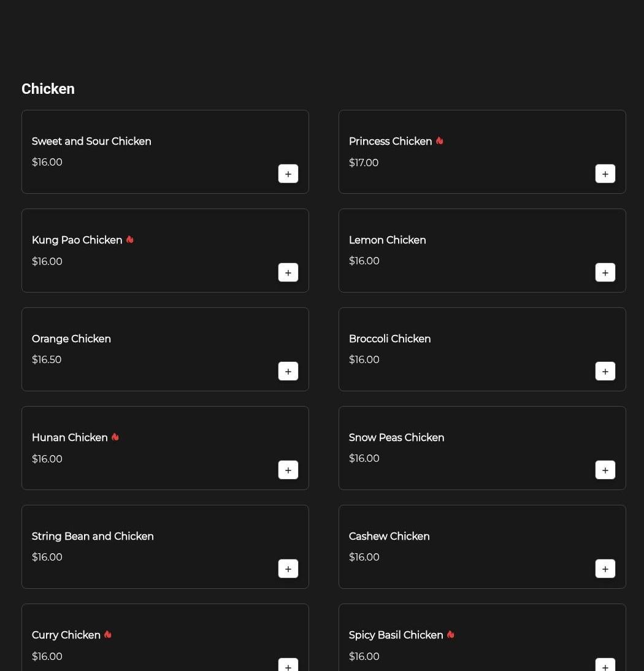Screen dimensions: 644x671
Task: Click plus button for Princess Chicken
Action: point(605,174)
